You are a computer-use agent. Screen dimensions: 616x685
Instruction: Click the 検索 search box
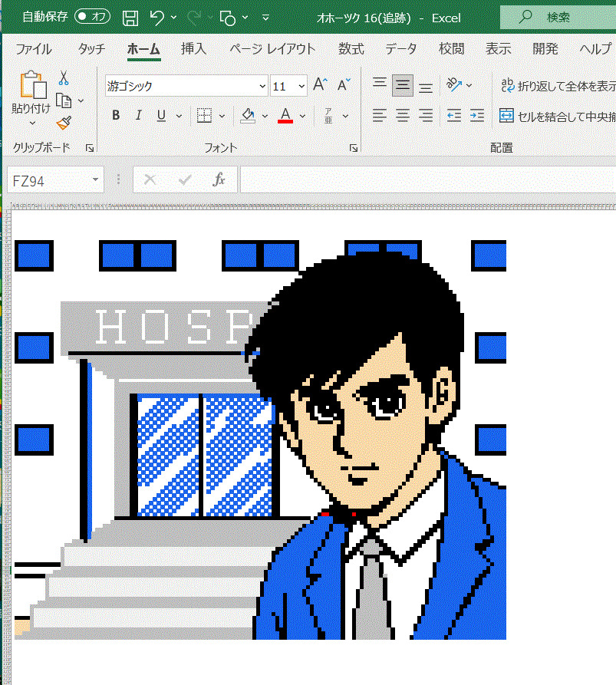pyautogui.click(x=558, y=18)
